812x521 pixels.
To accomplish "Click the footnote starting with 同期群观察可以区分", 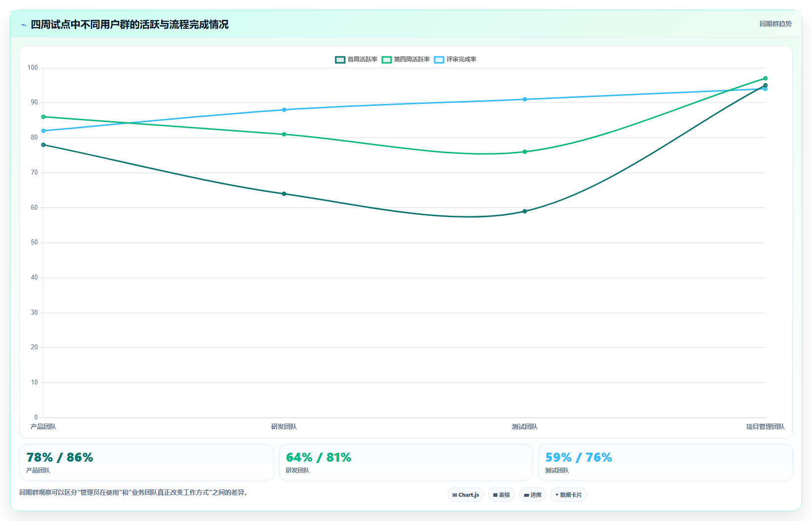I will coord(134,492).
